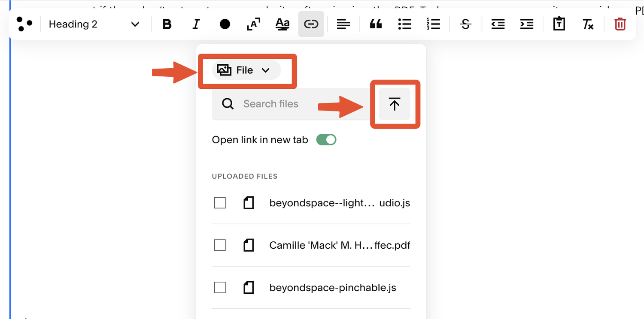Open the text alignment options
This screenshot has height=319, width=644.
tap(343, 24)
